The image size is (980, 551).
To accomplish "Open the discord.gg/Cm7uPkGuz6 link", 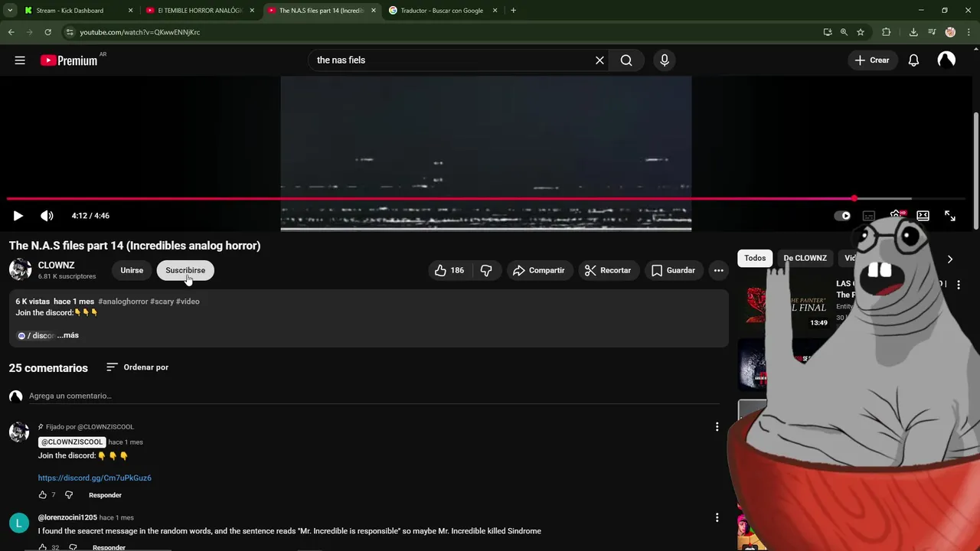I will tap(95, 478).
